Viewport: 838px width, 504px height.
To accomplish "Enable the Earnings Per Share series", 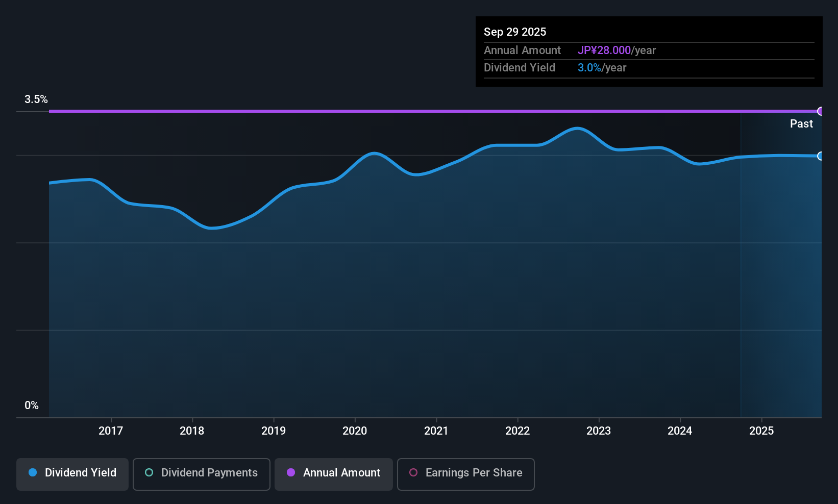I will click(x=474, y=473).
